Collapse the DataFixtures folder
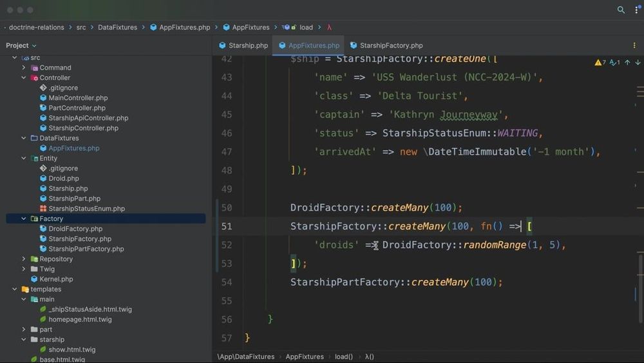Viewport: 644px width, 363px height. pos(23,138)
